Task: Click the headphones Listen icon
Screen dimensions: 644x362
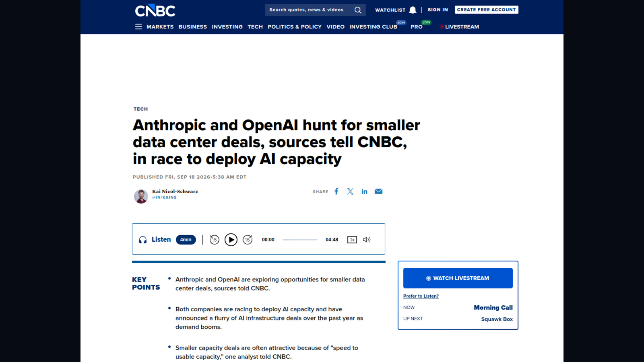Action: [143, 240]
